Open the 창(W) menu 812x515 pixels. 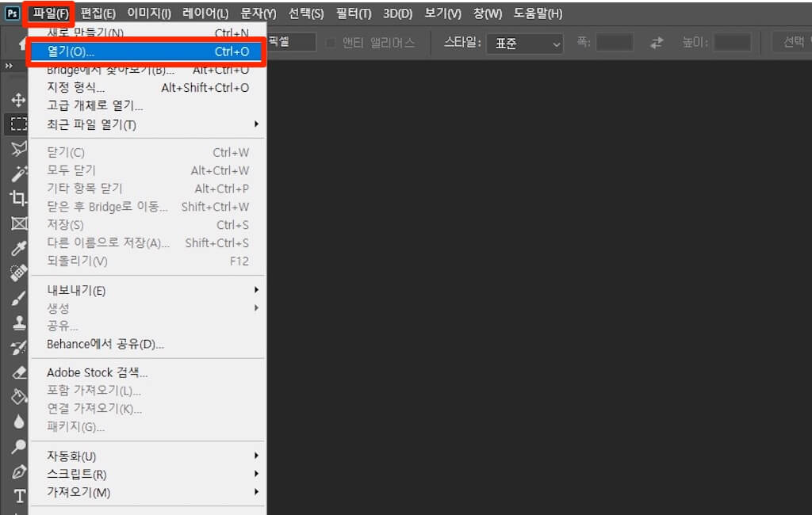click(x=488, y=13)
